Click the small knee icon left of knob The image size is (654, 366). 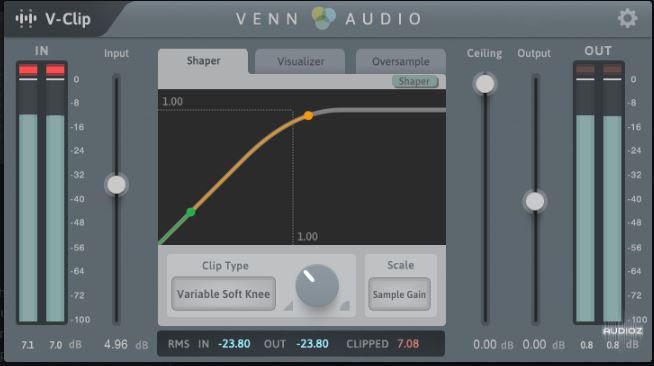(x=288, y=306)
